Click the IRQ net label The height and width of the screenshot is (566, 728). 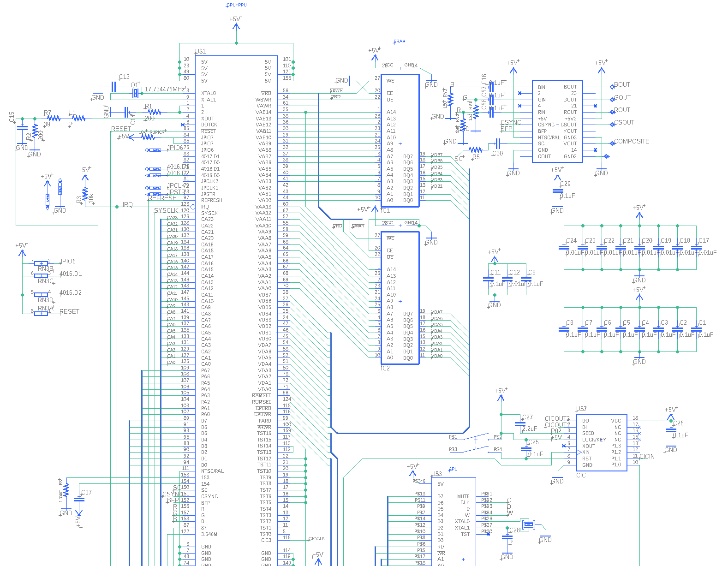coord(127,205)
